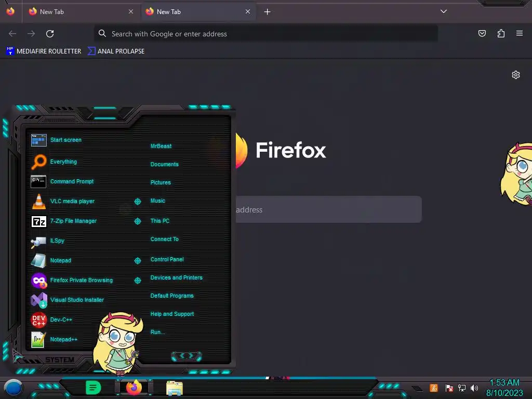Open the list all tabs dropdown chevron
This screenshot has height=399, width=532.
tap(444, 11)
